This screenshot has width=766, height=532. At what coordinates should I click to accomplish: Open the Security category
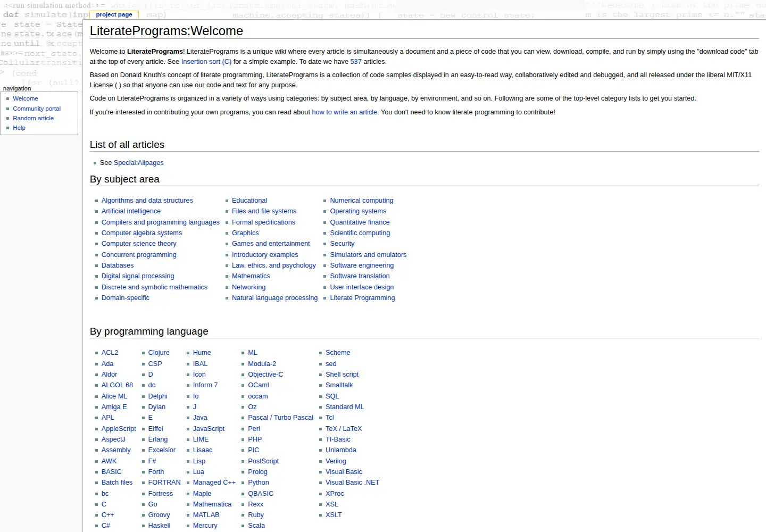coord(342,244)
